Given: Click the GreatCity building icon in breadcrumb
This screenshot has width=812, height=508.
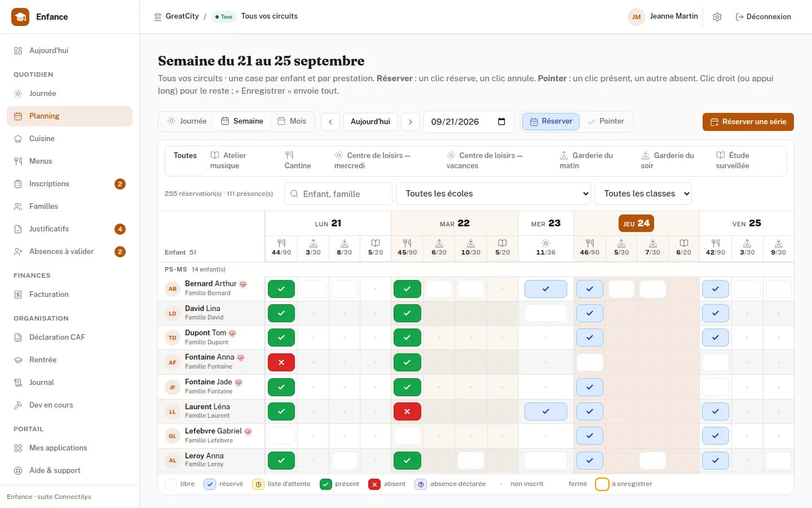Looking at the screenshot, I should tap(158, 17).
